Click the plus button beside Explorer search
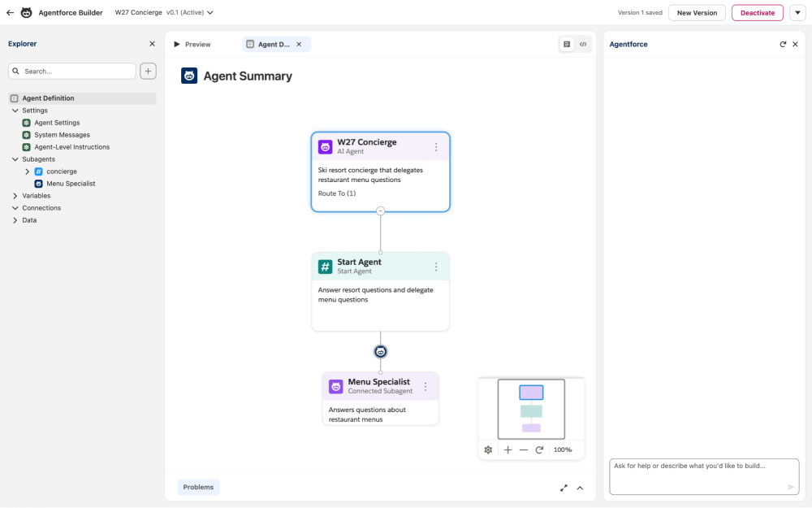 click(148, 71)
